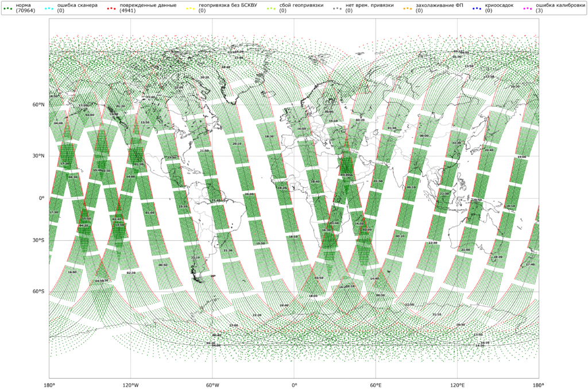Image resolution: width=588 pixels, height=389 pixels.
Task: Click the magenta dots marker for ошибка калибровки
Action: click(528, 7)
